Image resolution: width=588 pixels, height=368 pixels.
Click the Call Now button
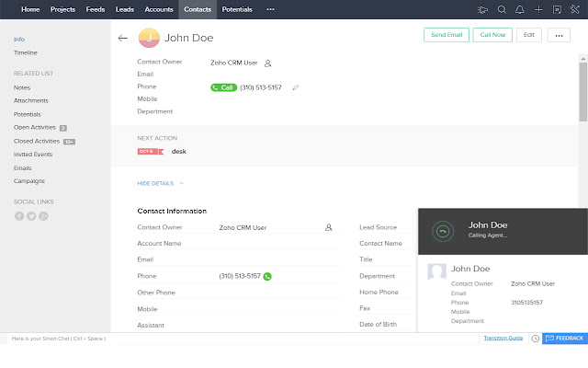tap(492, 35)
